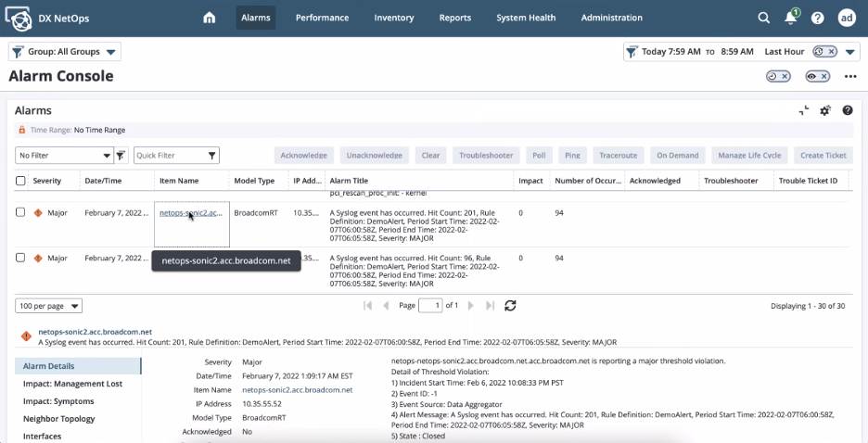The image size is (868, 443).
Task: Open the Performance menu
Action: pyautogui.click(x=322, y=18)
